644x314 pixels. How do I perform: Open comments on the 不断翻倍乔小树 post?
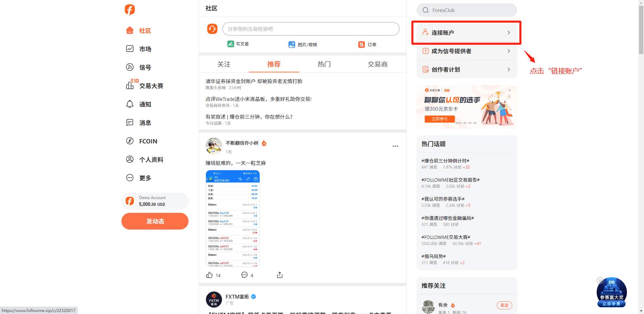tap(245, 275)
